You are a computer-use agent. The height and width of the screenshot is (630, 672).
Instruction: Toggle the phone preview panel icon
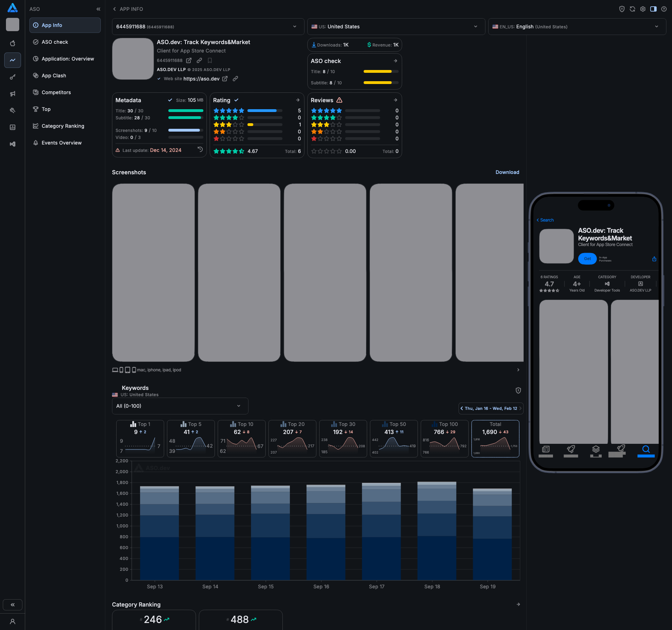pyautogui.click(x=653, y=9)
